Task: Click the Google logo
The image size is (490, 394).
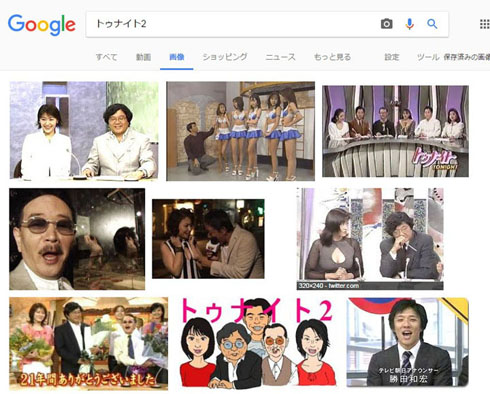Action: coord(42,25)
